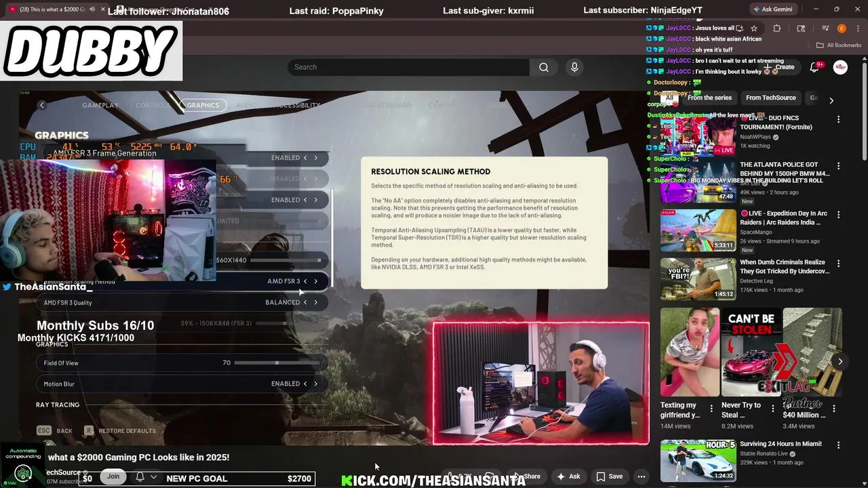The width and height of the screenshot is (868, 488).
Task: Open the orange E browser profile icon
Action: click(842, 28)
